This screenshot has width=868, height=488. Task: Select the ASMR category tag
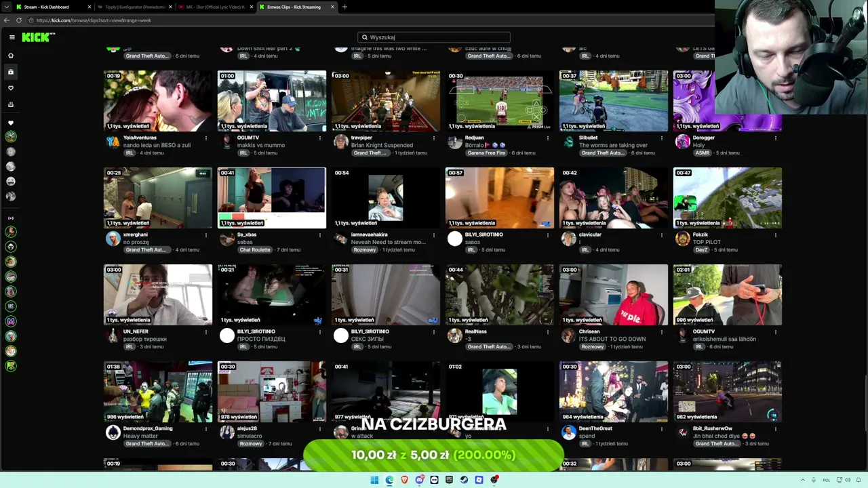click(702, 153)
